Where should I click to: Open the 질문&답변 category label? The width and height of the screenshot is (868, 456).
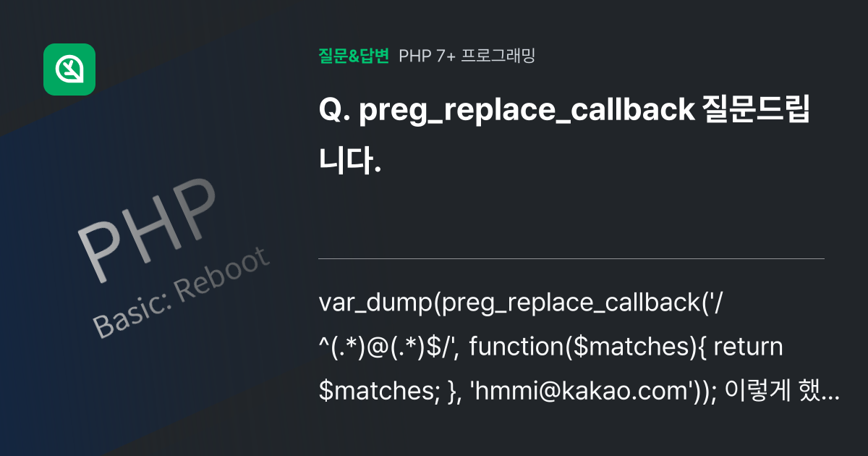tap(354, 56)
